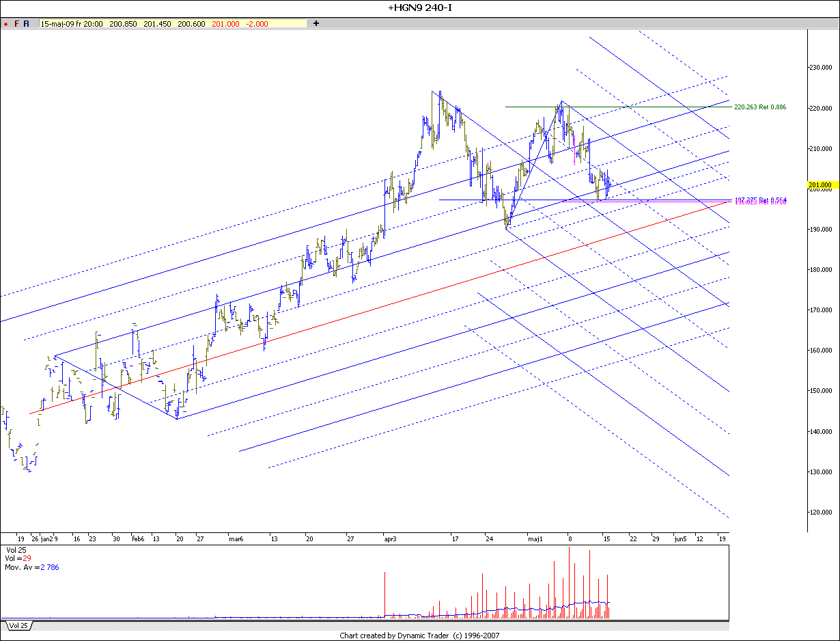Click the Chart created by Dynamic Trader footer text
Image resolution: width=840 pixels, height=641 pixels.
419,636
